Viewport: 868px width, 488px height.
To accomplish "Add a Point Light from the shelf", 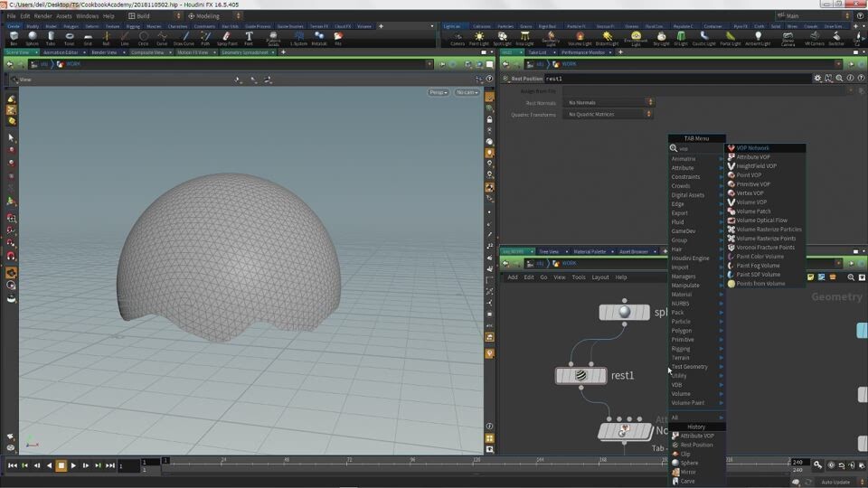I will pyautogui.click(x=478, y=38).
